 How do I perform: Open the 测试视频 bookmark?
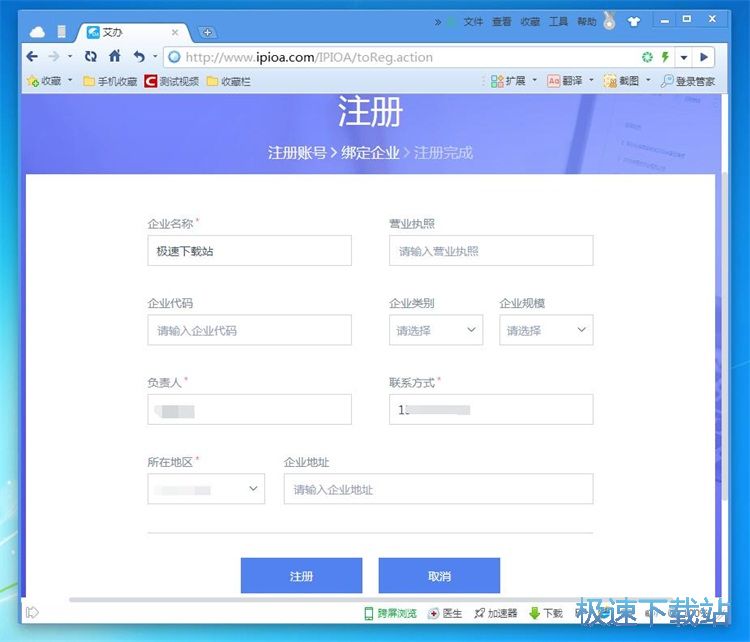click(172, 81)
